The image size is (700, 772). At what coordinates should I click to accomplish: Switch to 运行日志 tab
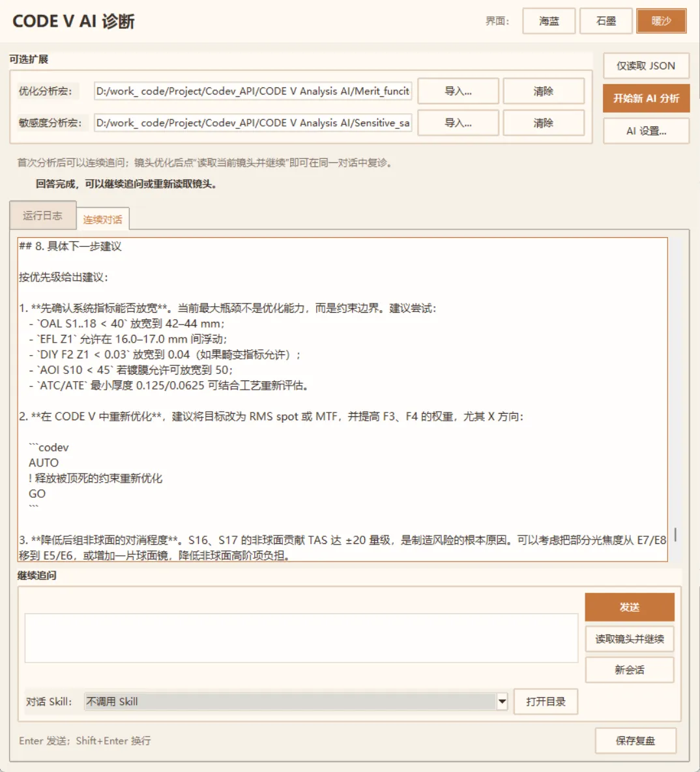tap(42, 216)
